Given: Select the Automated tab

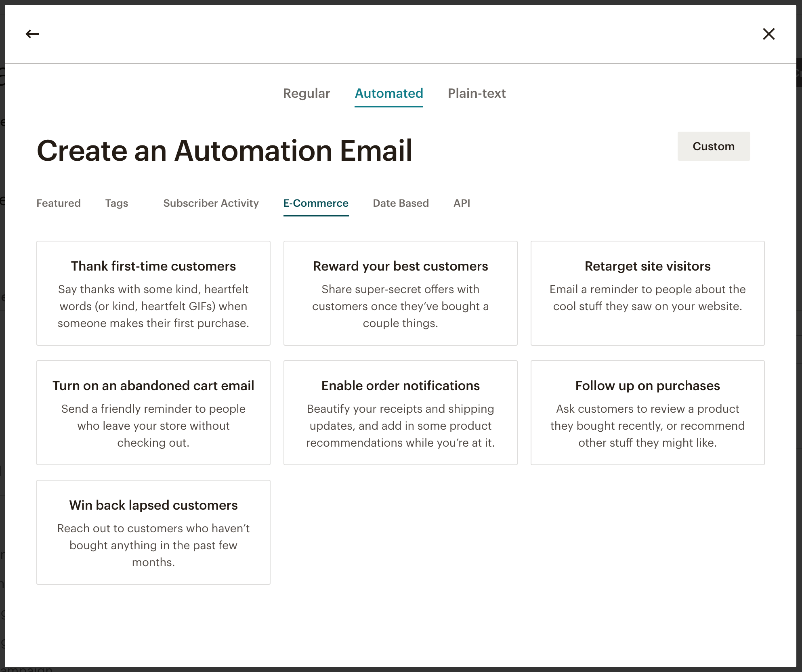Looking at the screenshot, I should [389, 93].
